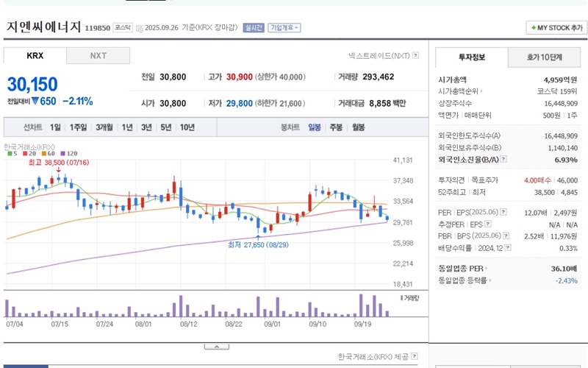Viewport: 588px width, 368px height.
Task: Switch to the NXT tab
Action: [x=98, y=56]
